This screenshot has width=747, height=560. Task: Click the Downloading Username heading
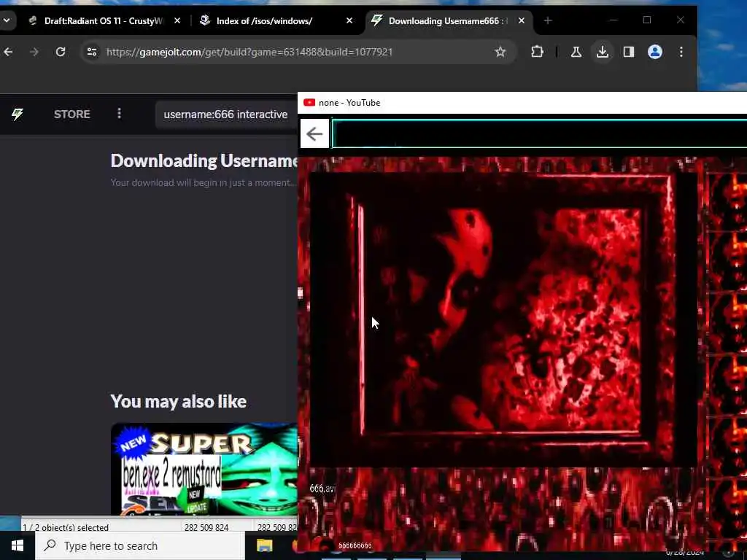point(204,161)
